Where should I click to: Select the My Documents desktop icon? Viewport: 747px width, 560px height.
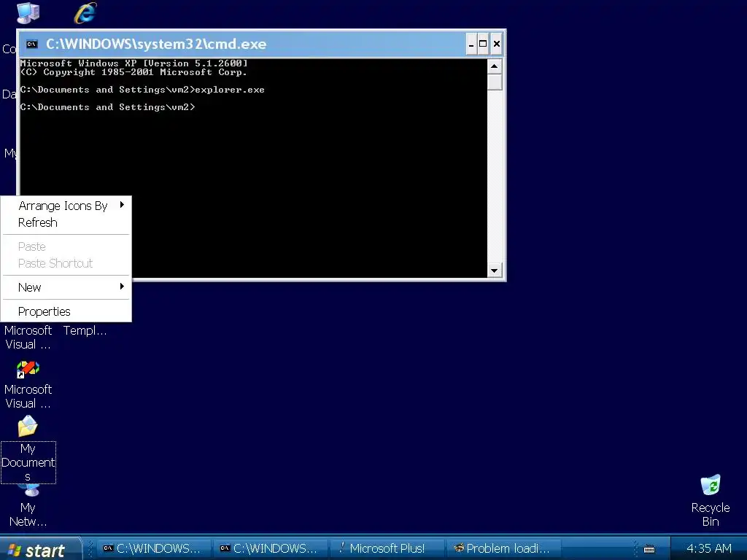(28, 449)
